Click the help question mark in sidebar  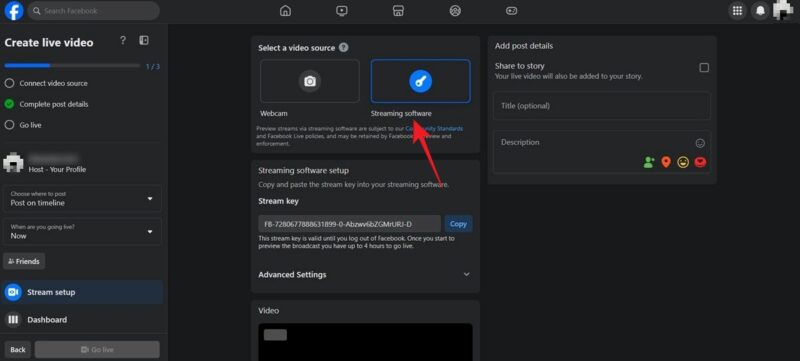[122, 40]
